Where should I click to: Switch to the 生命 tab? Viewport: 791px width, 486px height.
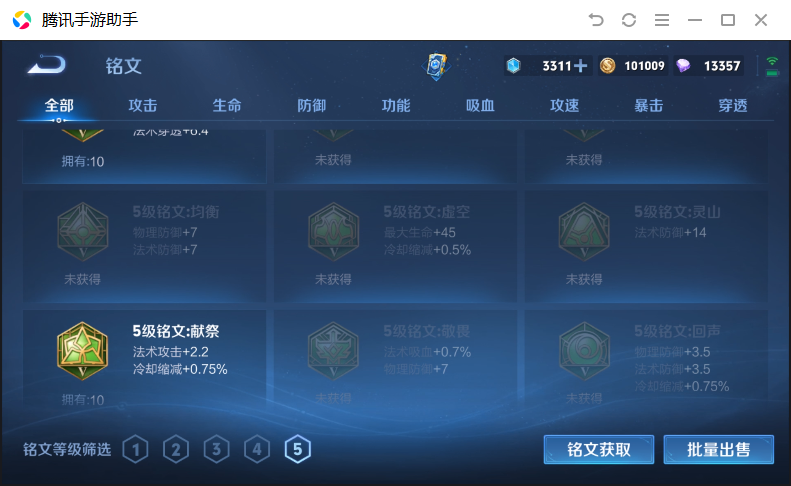pyautogui.click(x=227, y=105)
